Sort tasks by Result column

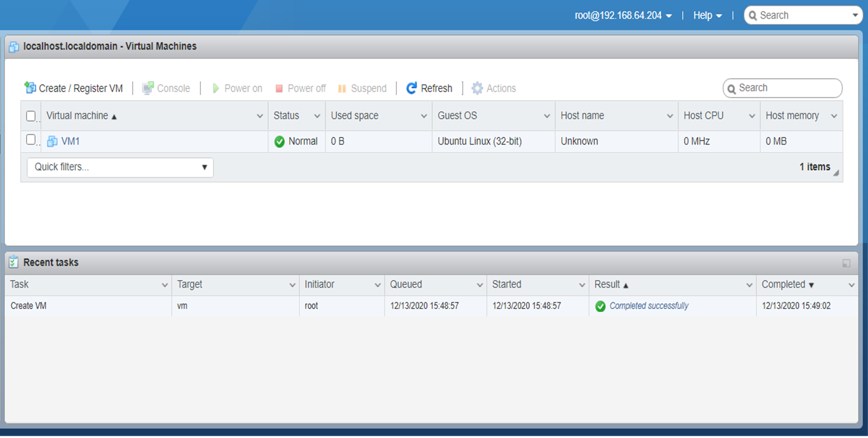611,285
